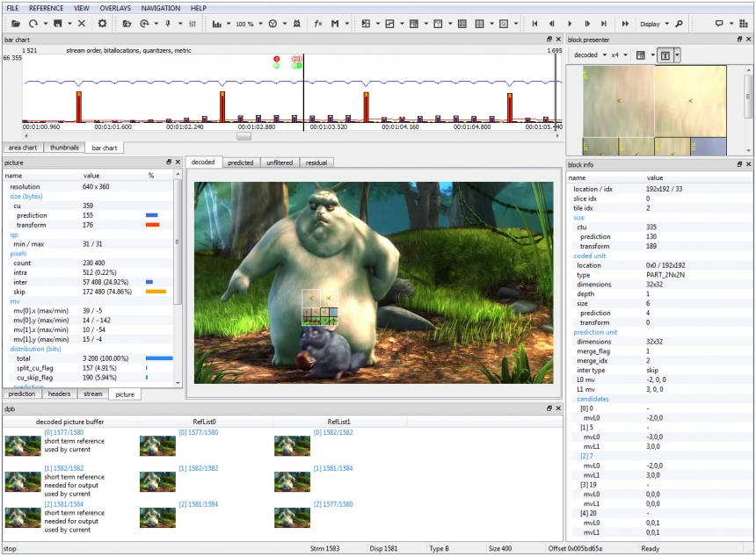
Task: Click the play button
Action: point(570,24)
